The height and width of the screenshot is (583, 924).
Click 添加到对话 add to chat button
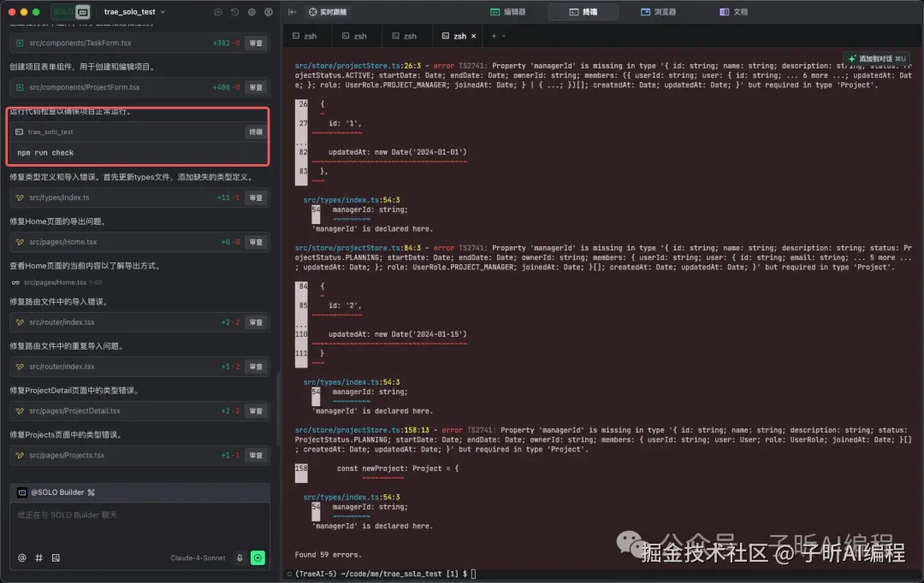click(x=877, y=58)
